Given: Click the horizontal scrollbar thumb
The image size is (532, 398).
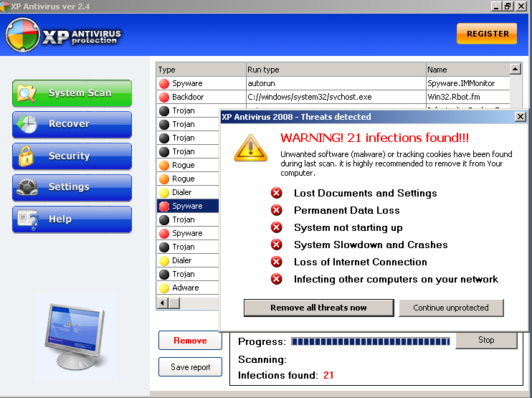Looking at the screenshot, I should point(174,303).
